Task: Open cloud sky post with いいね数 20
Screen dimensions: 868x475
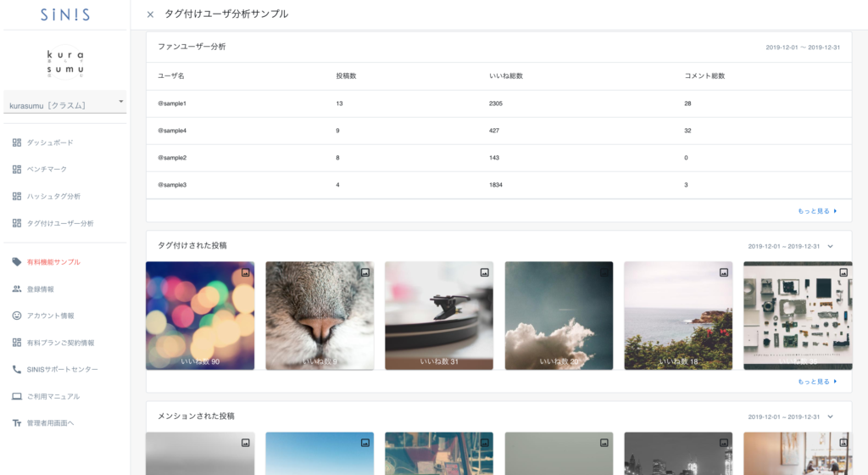Action: (559, 316)
